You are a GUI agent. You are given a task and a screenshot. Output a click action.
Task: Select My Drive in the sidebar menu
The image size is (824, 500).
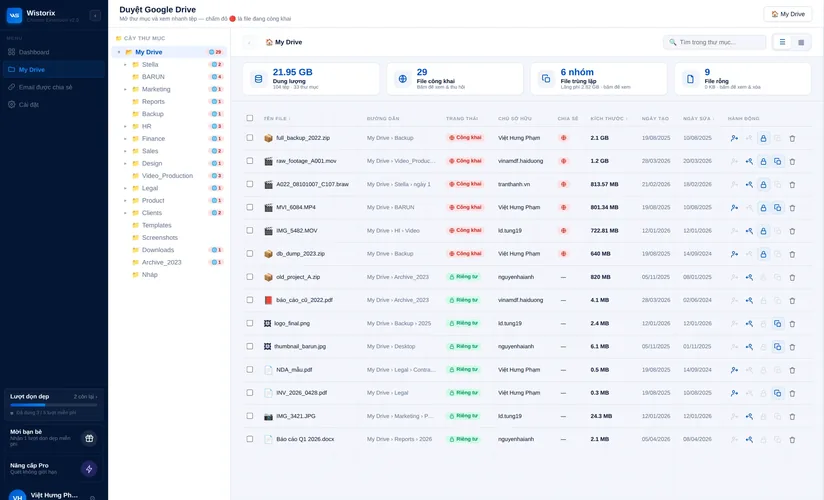point(54,69)
